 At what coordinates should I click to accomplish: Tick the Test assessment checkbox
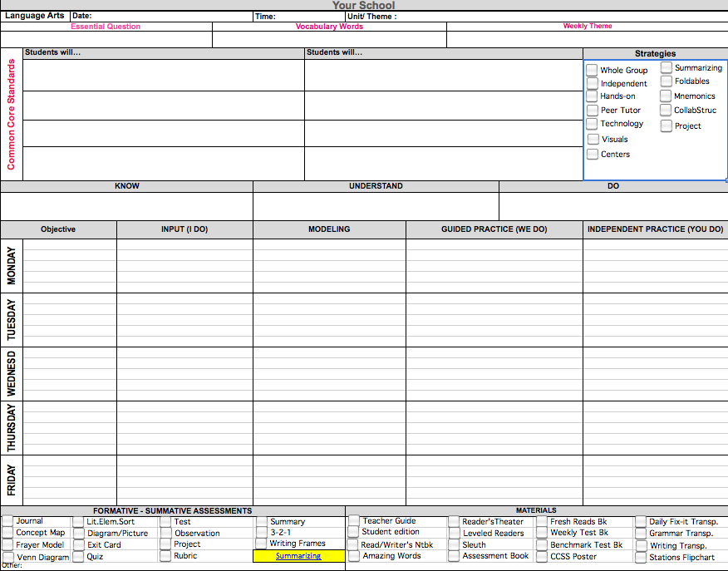[x=165, y=521]
